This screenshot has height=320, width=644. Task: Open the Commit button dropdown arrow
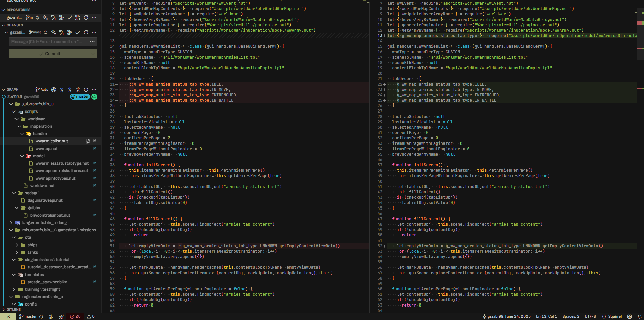(x=93, y=54)
